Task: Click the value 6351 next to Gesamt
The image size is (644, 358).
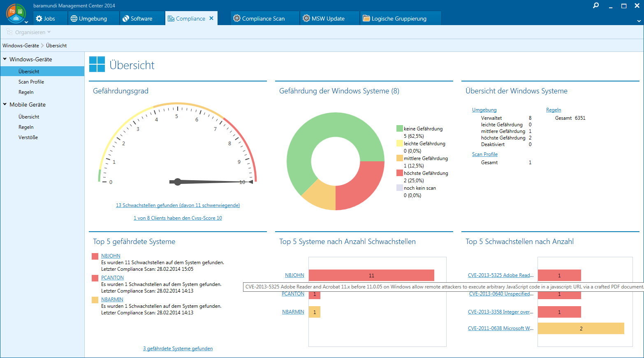Action: [580, 118]
